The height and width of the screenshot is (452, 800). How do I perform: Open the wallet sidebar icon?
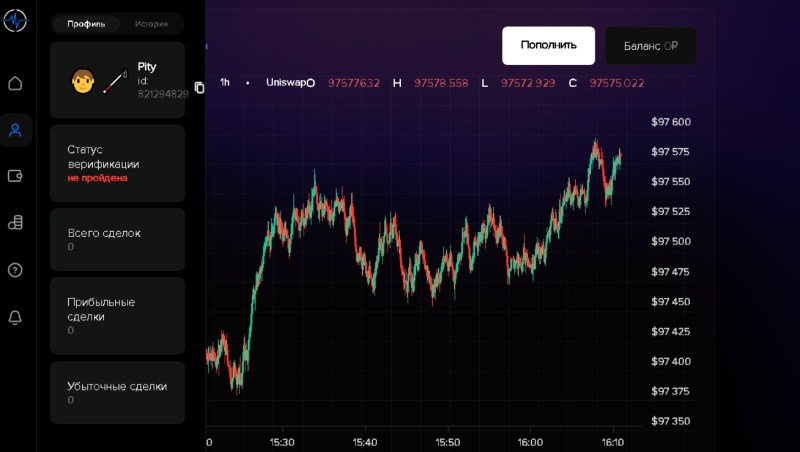click(x=15, y=176)
